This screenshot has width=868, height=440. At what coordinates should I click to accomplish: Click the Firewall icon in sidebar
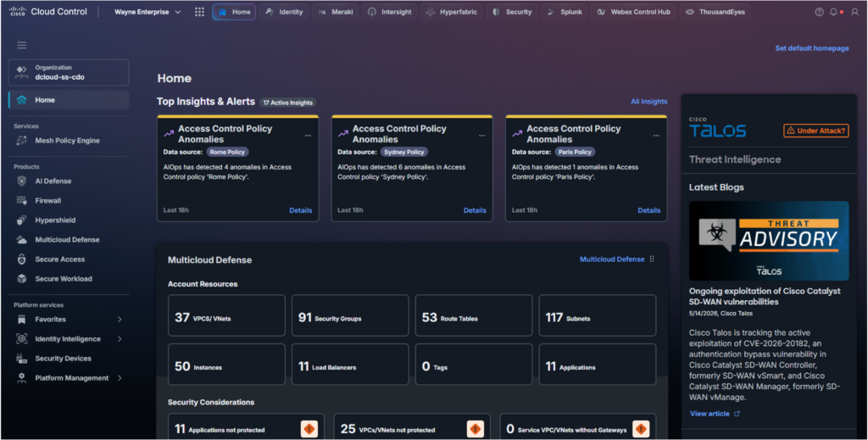[21, 200]
